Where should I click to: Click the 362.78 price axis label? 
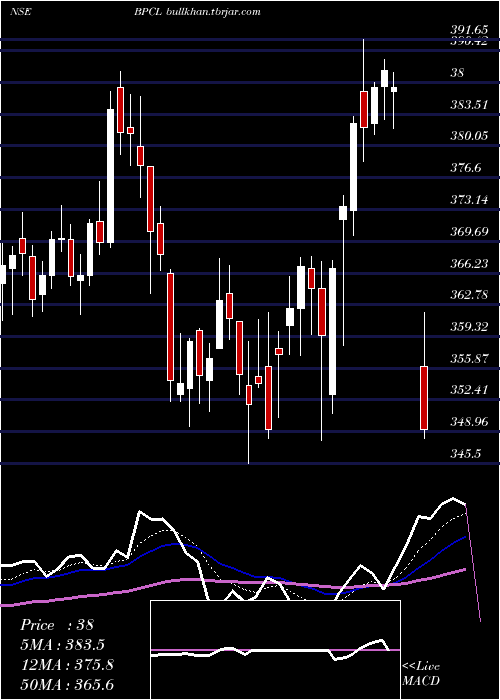coord(468,295)
